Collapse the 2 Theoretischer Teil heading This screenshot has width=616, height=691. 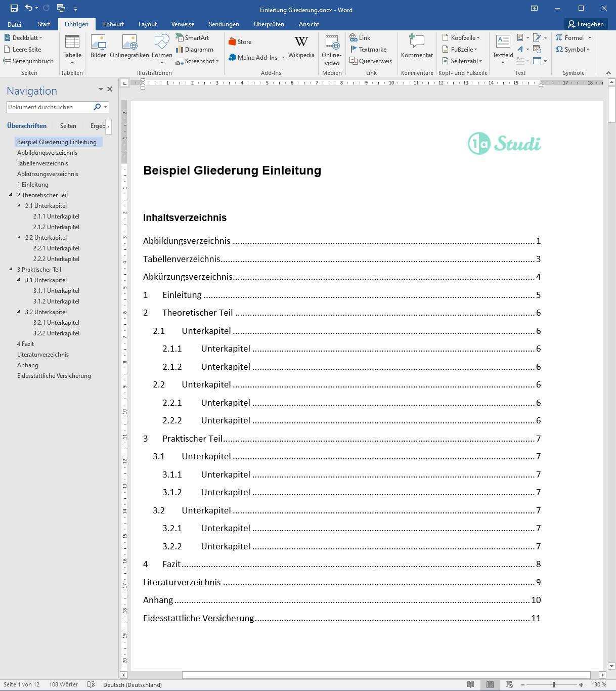tap(11, 195)
